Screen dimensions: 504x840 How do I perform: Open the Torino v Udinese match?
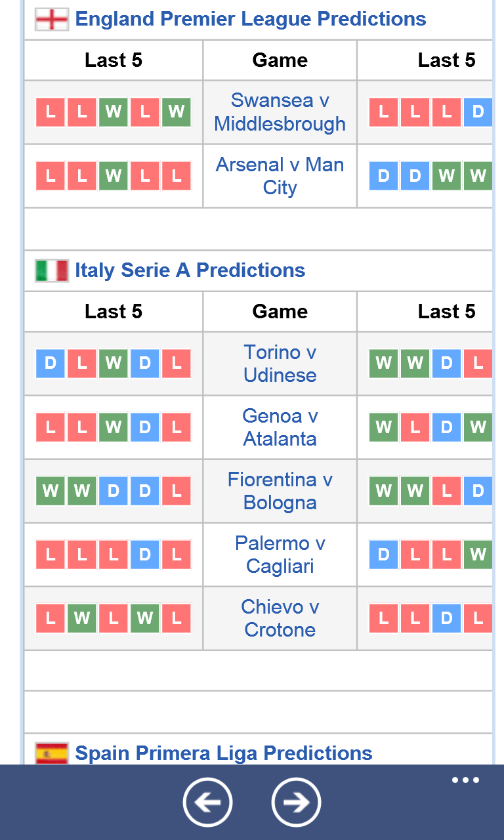[x=280, y=364]
